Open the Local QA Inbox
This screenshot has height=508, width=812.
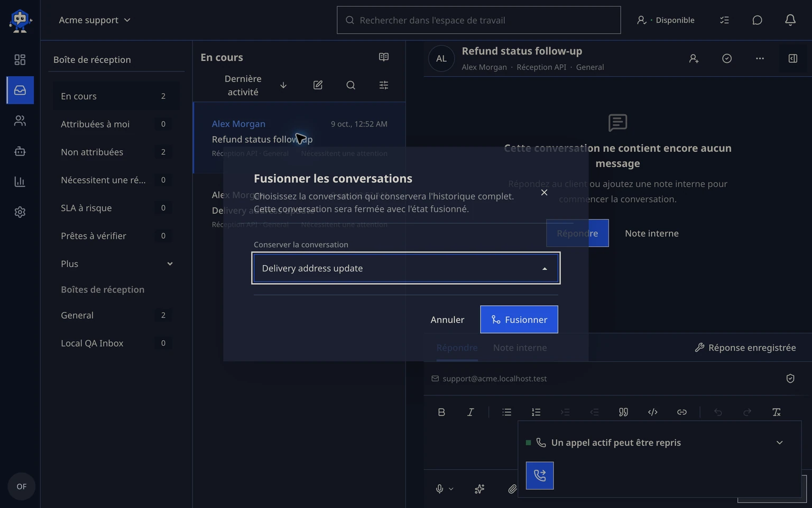[116, 343]
